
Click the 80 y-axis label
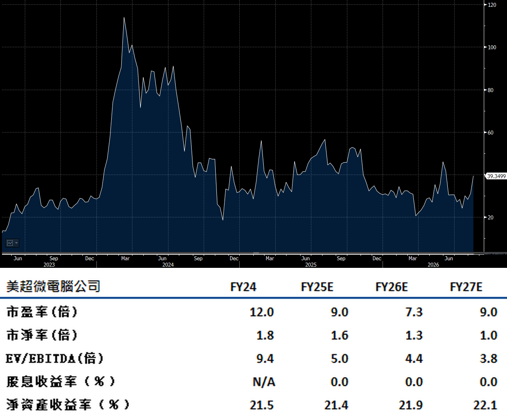tap(491, 90)
